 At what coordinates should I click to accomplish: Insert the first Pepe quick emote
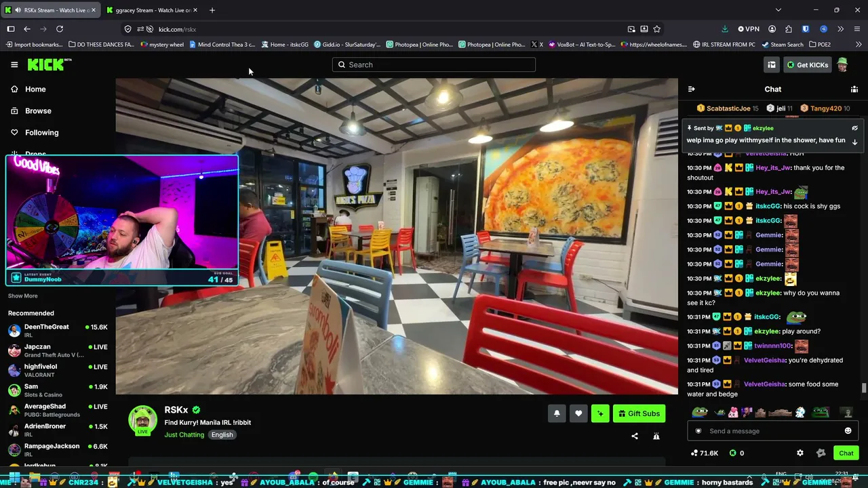[x=700, y=412]
